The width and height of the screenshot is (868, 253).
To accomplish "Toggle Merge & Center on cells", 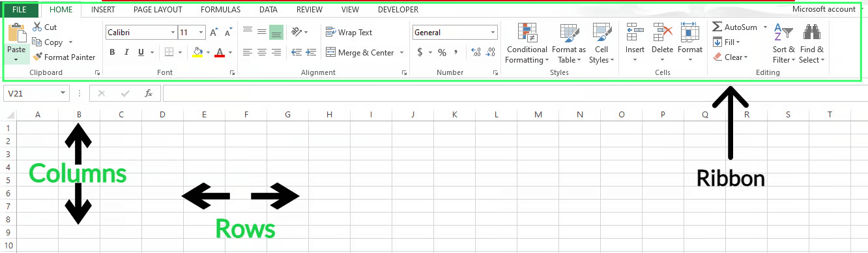I will point(360,52).
